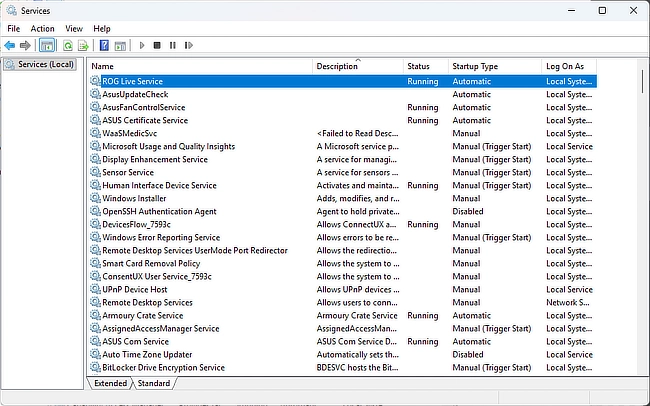650x406 pixels.
Task: Select Services (Local) in the console tree
Action: click(x=40, y=64)
